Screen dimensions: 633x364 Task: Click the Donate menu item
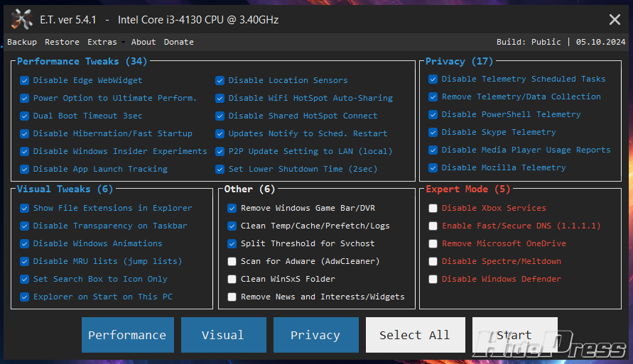click(179, 43)
